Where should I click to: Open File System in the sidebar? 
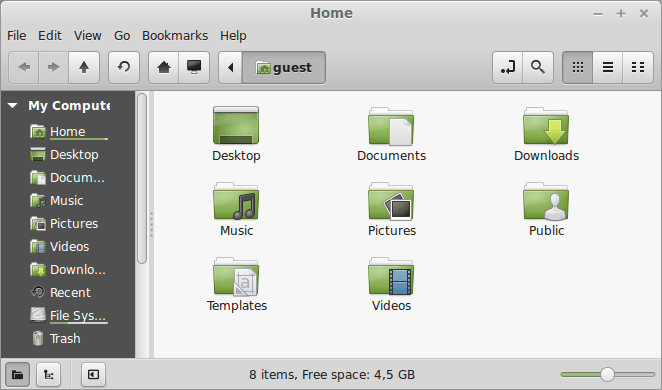point(68,315)
